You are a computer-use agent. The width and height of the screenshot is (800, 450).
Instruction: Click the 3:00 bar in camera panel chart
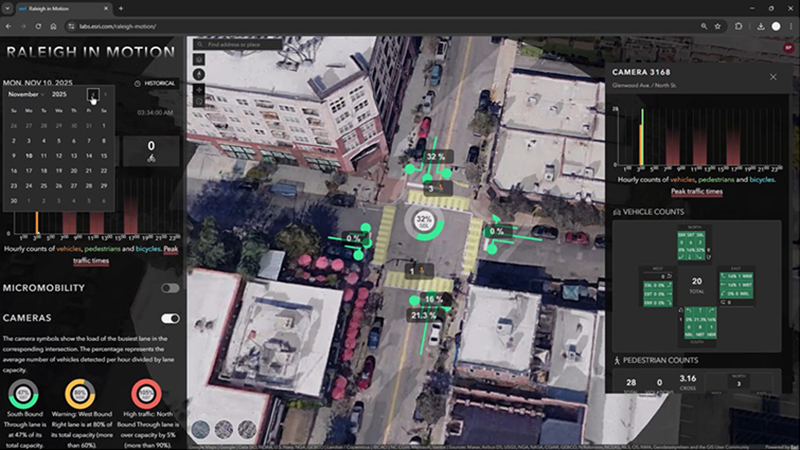[641, 145]
